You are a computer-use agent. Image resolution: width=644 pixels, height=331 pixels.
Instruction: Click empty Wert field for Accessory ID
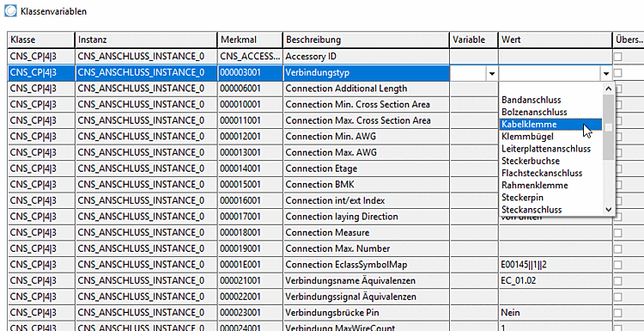pos(556,57)
